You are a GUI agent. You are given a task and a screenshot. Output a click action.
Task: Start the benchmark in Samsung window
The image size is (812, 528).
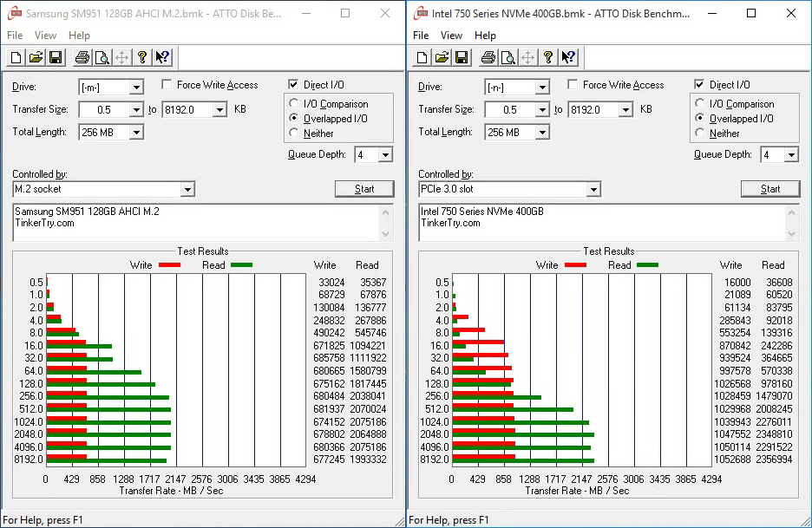364,189
